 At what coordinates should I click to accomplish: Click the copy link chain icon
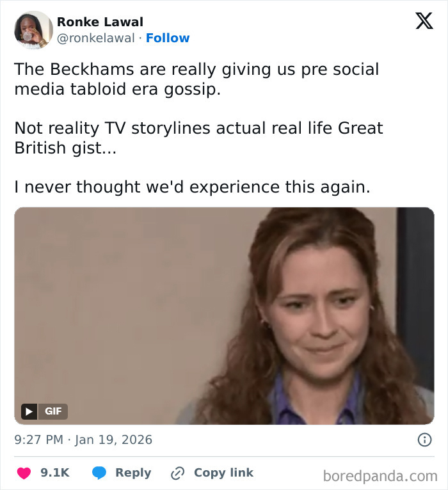click(177, 473)
